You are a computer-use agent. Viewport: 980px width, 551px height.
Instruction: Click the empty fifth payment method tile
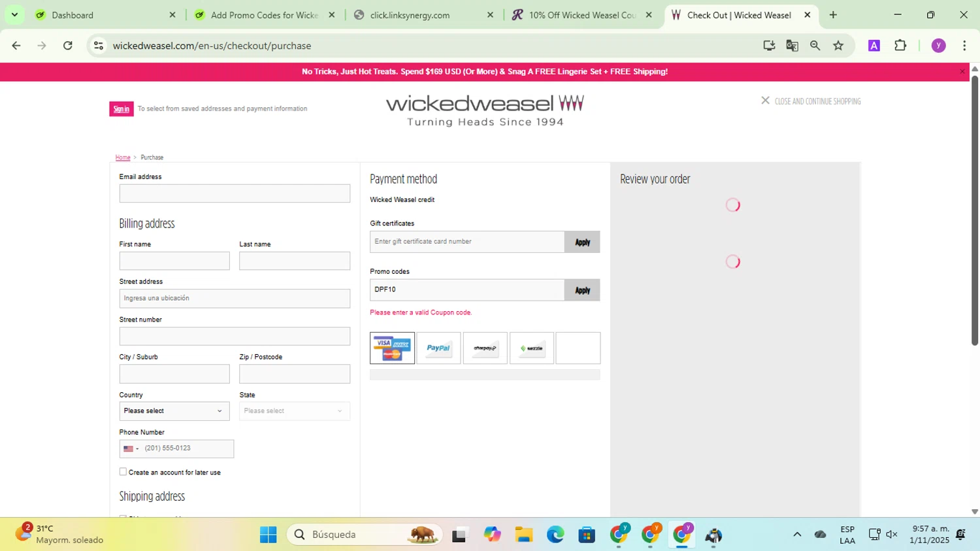(578, 348)
